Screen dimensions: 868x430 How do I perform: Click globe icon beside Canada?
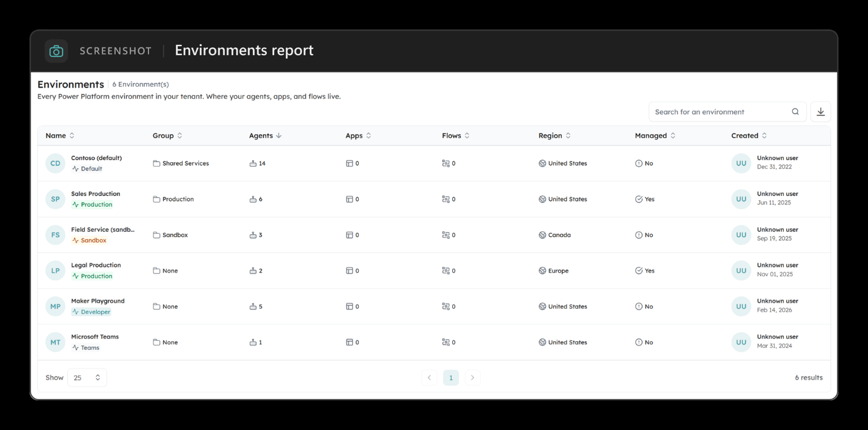(542, 235)
